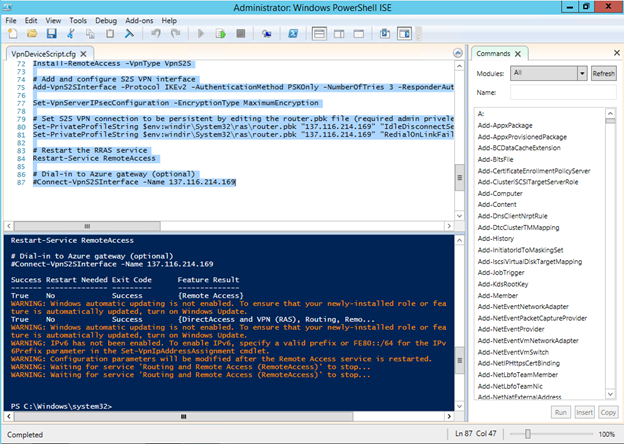Run the script with the green play icon
The height and width of the screenshot is (444, 624).
tap(201, 34)
